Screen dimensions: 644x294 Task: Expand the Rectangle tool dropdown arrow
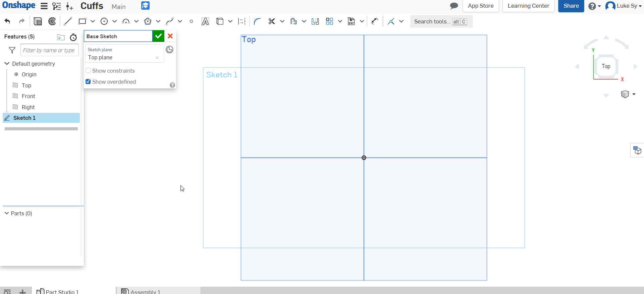point(93,21)
